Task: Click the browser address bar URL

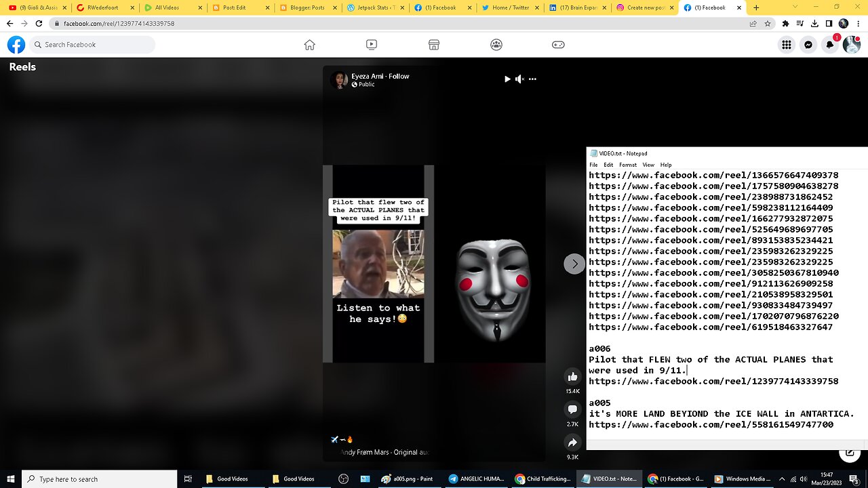Action: (x=119, y=23)
